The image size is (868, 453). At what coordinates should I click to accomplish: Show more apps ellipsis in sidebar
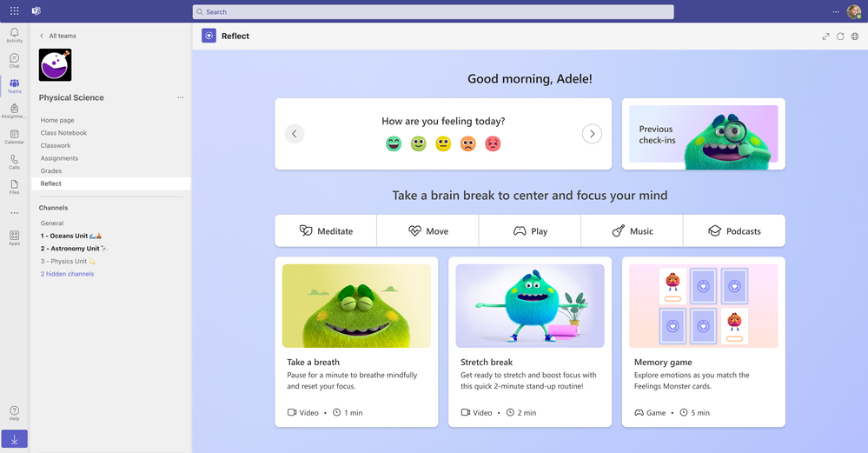pyautogui.click(x=15, y=213)
